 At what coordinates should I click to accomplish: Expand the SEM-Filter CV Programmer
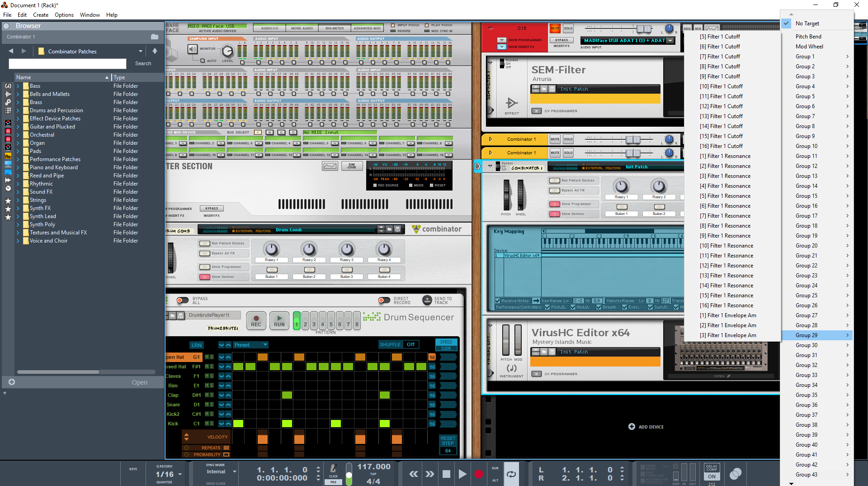[x=537, y=111]
